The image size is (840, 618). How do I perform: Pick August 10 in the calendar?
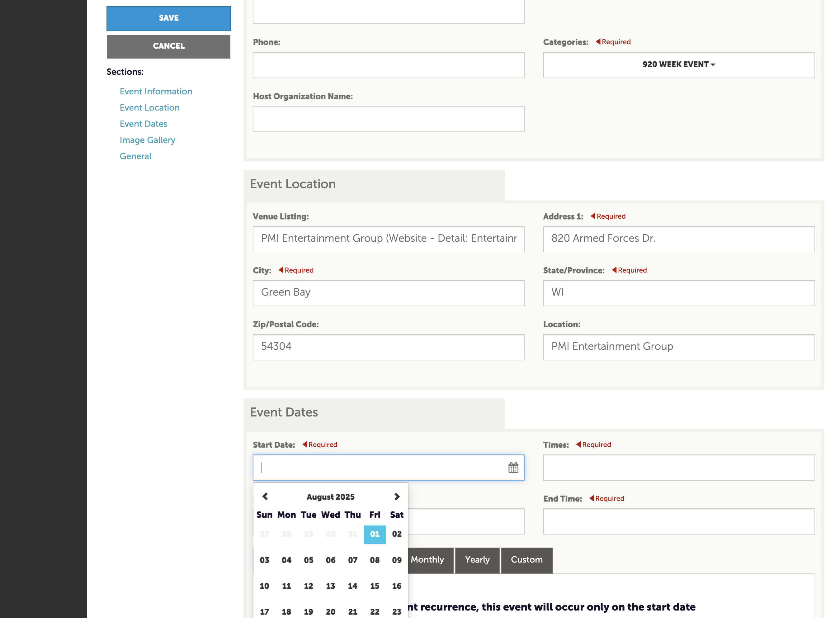click(264, 586)
